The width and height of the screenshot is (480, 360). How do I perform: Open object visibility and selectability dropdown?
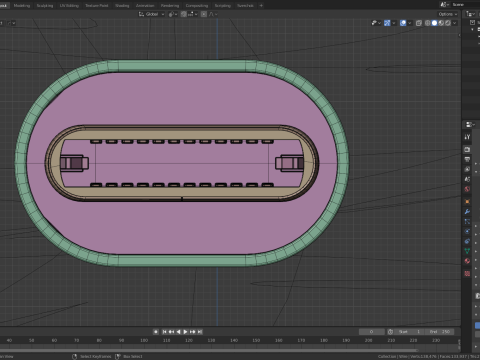(376, 23)
